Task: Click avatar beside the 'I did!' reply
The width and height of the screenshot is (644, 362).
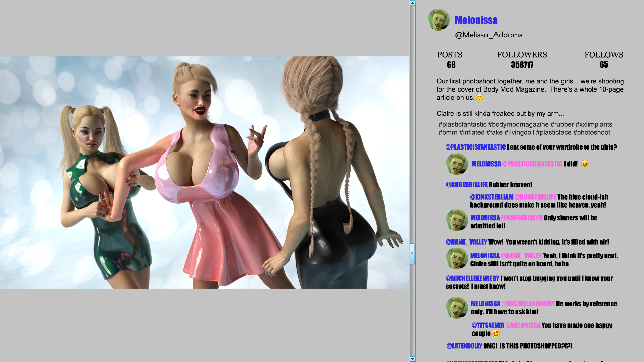Action: tap(457, 164)
